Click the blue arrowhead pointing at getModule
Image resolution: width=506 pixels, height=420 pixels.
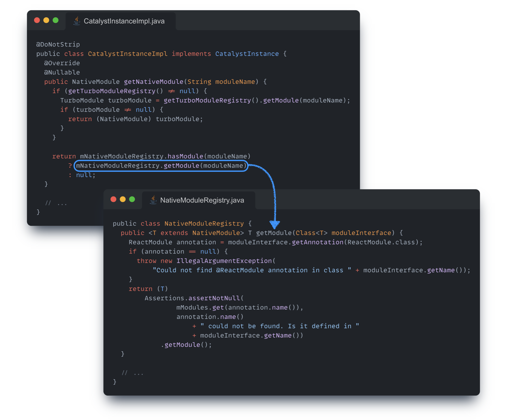click(274, 224)
